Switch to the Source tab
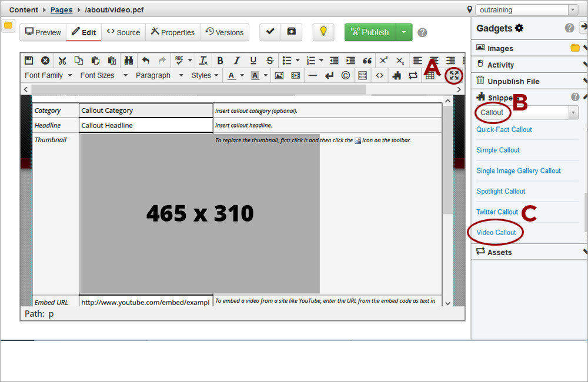The height and width of the screenshot is (382, 588). pyautogui.click(x=123, y=32)
